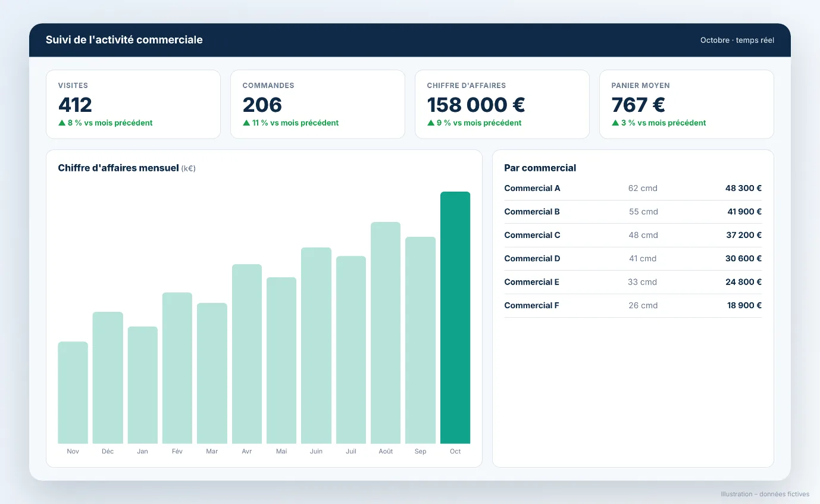Screen dimensions: 820x504
Task: Click the 48 300 € amount
Action: tap(743, 189)
